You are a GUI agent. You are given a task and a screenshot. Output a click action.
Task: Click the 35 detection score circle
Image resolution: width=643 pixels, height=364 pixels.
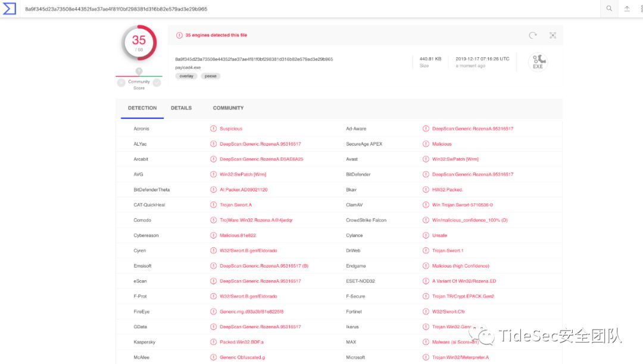pyautogui.click(x=139, y=43)
